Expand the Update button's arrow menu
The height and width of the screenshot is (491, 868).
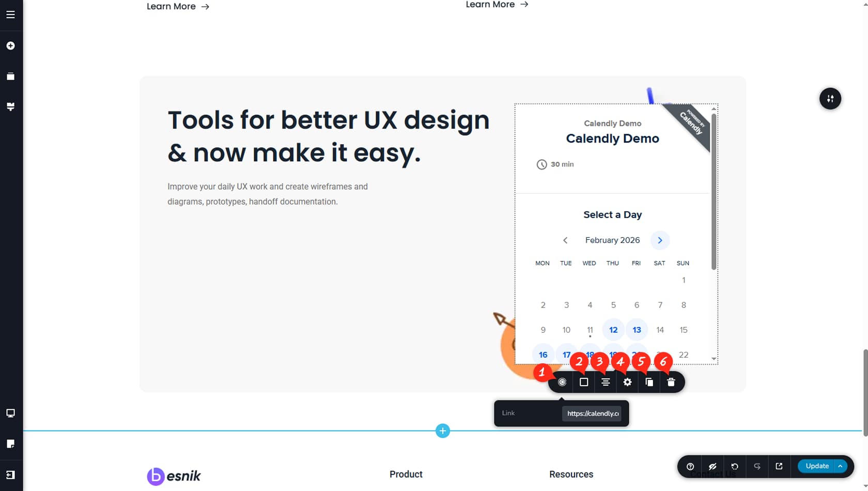tap(841, 466)
